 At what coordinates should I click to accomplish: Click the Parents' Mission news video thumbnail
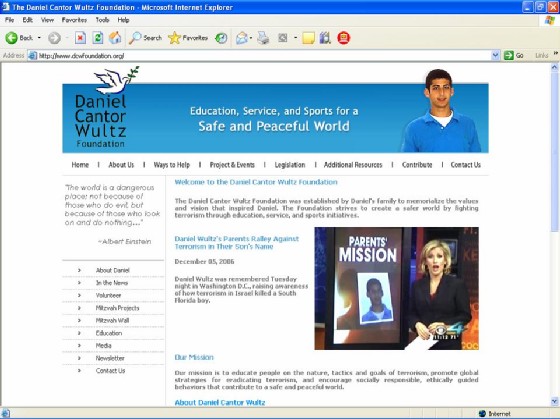coord(396,288)
